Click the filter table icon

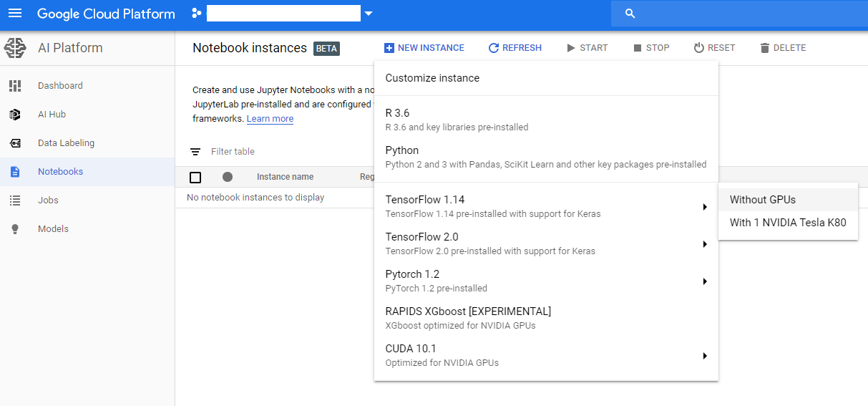(x=195, y=152)
